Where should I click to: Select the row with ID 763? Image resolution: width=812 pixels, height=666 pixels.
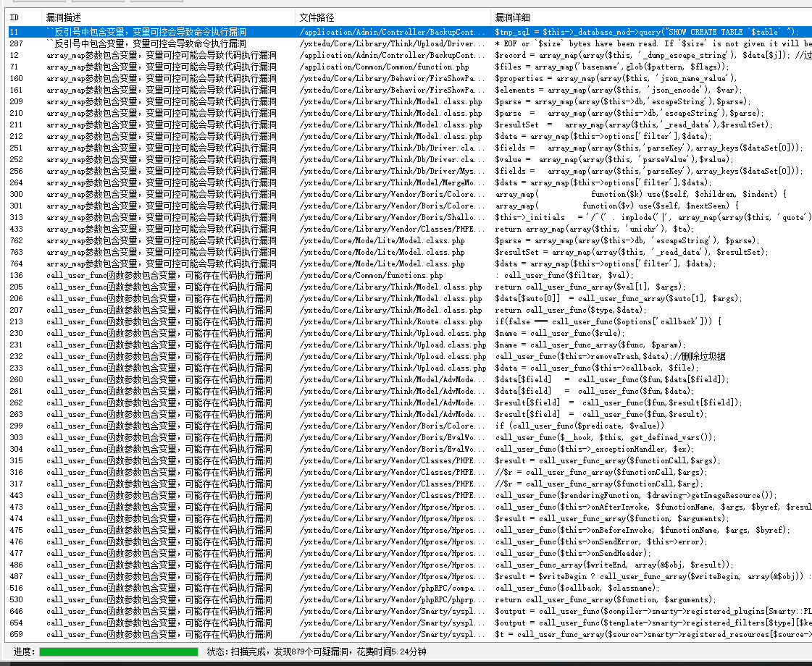coord(410,252)
